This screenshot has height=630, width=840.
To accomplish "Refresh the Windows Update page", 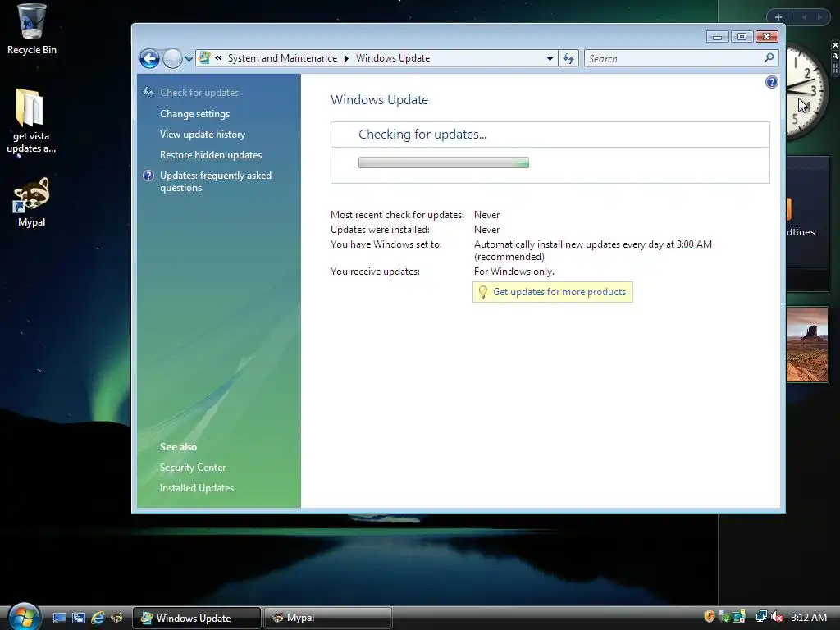I will tap(568, 58).
